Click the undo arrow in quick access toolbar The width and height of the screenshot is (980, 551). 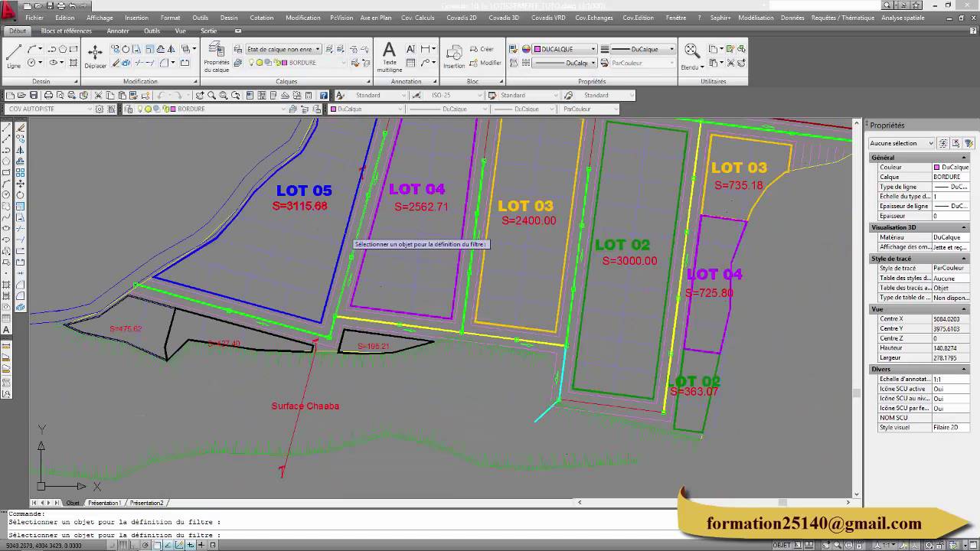(x=71, y=5)
